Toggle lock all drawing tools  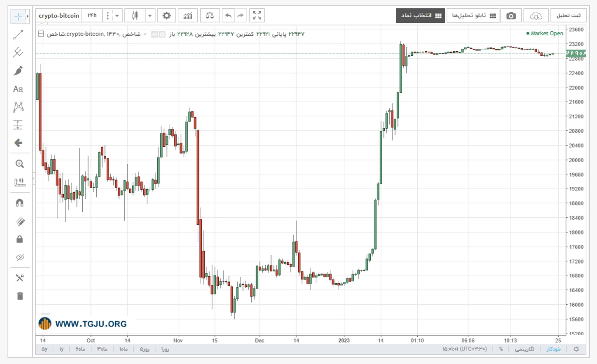20,239
